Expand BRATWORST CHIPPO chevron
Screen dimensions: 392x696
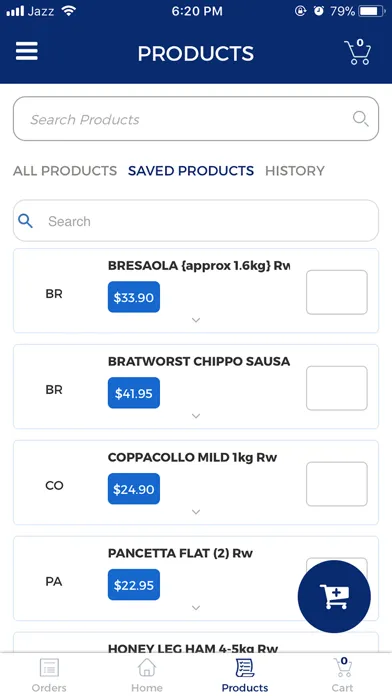[x=196, y=416]
